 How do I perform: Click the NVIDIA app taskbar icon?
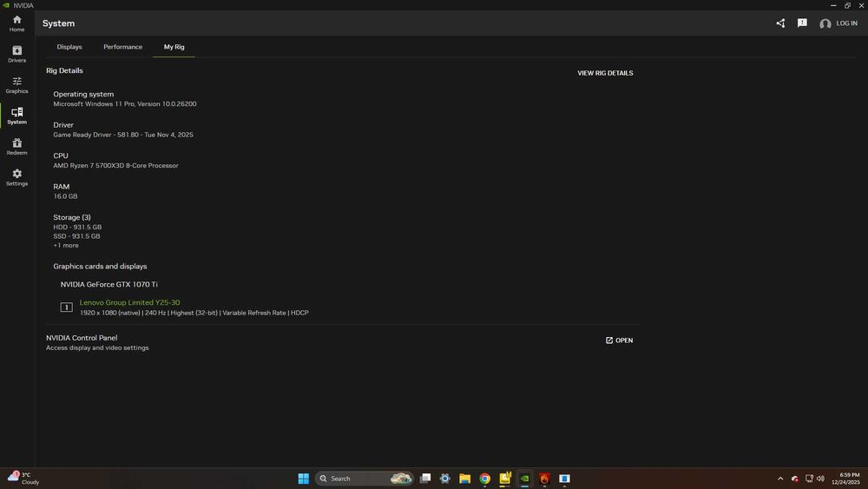[x=525, y=479]
